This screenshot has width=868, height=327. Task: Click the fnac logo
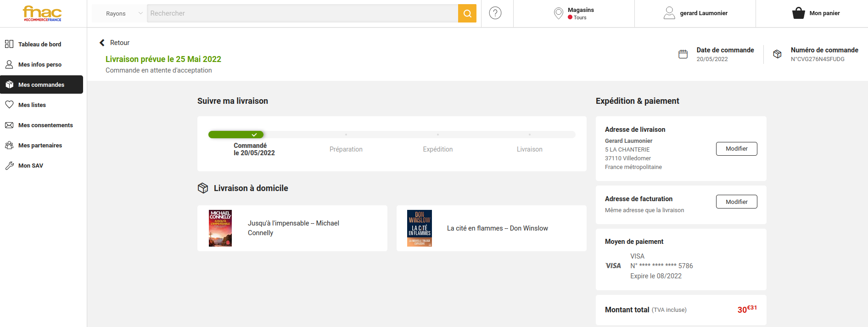coord(42,13)
